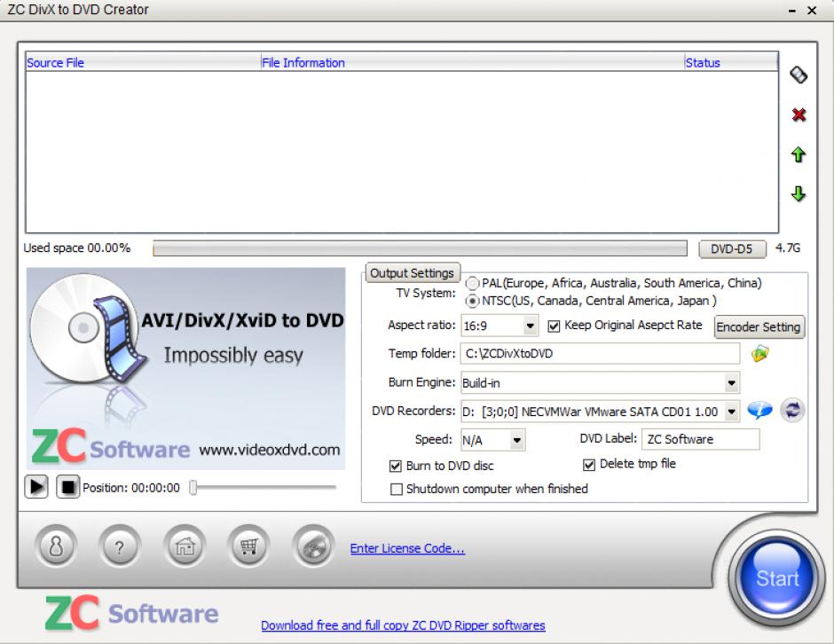Click the add video file film icon

[x=798, y=76]
